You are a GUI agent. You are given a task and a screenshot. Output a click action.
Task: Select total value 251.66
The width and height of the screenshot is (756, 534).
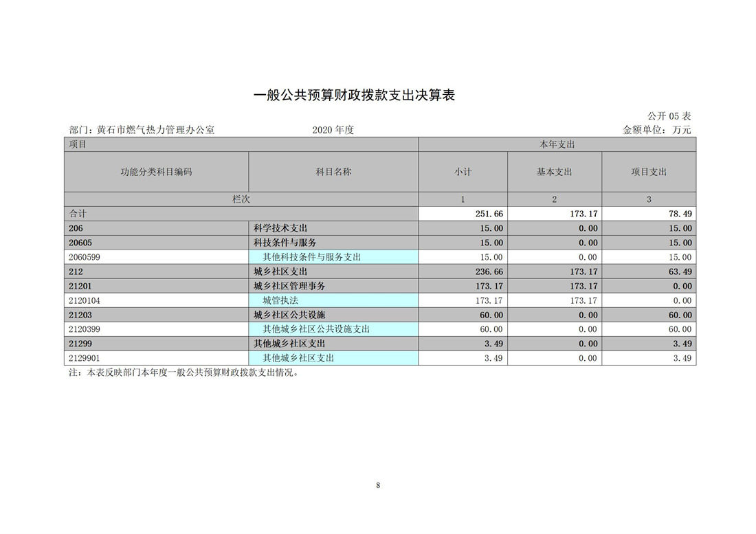[489, 214]
